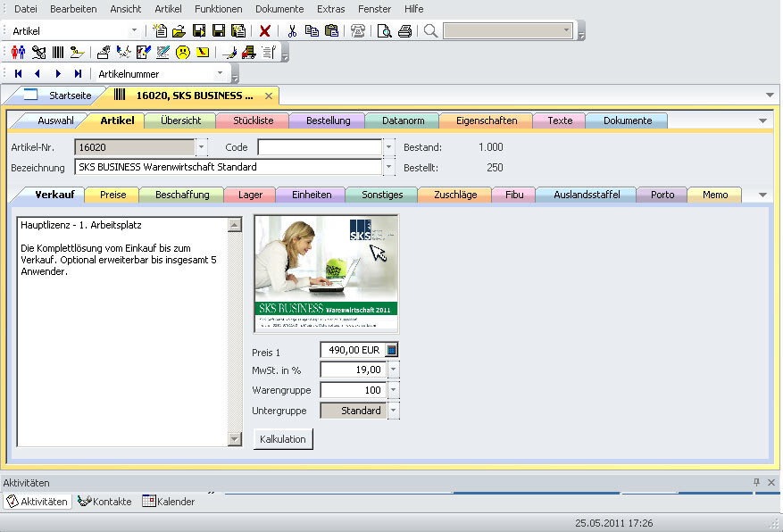
Task: Click the save as copy icon
Action: pyautogui.click(x=238, y=31)
